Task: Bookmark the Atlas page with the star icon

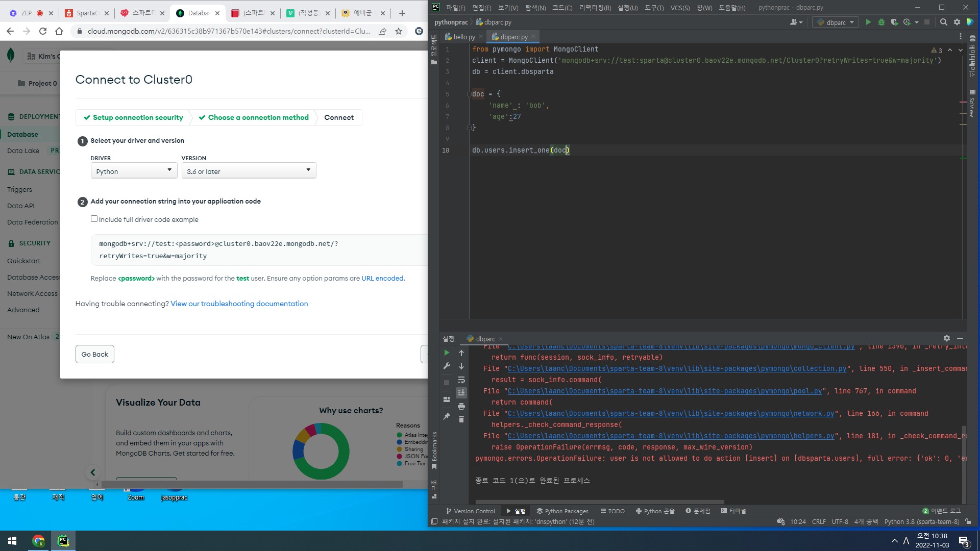Action: pos(399,31)
